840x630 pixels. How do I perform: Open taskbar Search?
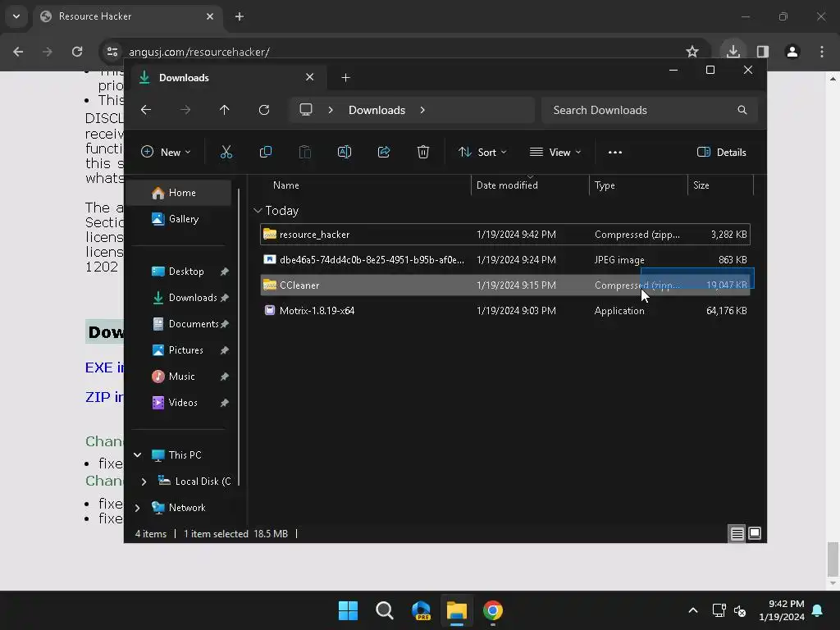[x=384, y=610]
